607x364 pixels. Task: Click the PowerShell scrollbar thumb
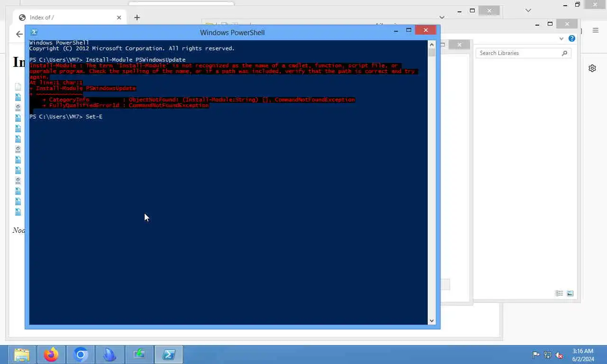(432, 52)
